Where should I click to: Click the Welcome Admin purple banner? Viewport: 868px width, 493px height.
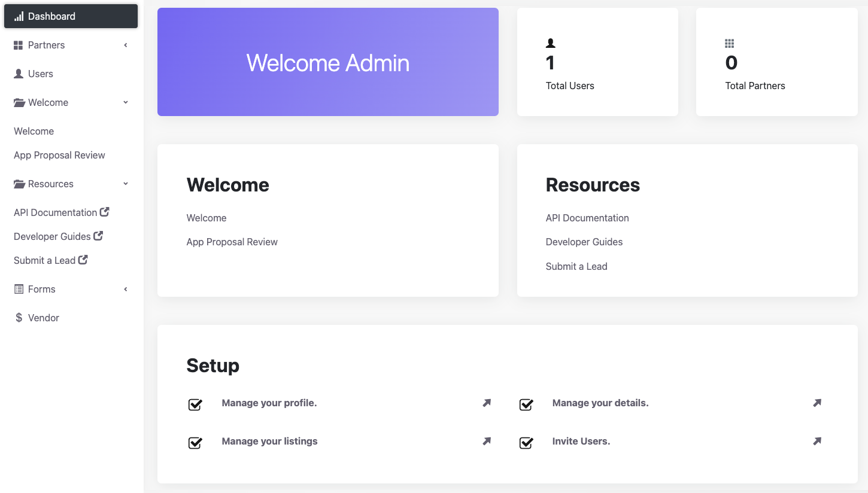(327, 62)
